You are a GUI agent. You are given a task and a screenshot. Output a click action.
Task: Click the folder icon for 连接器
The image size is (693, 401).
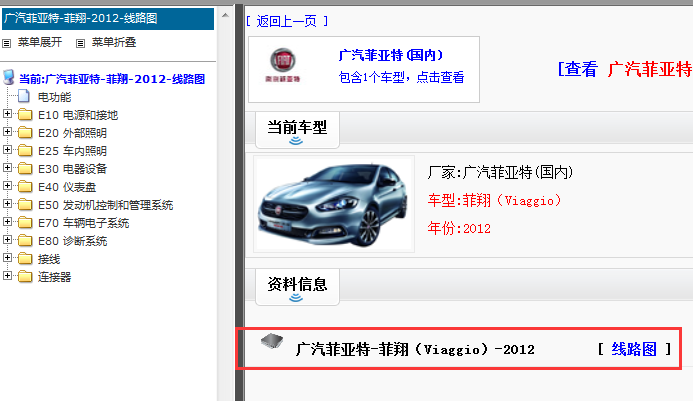point(25,277)
